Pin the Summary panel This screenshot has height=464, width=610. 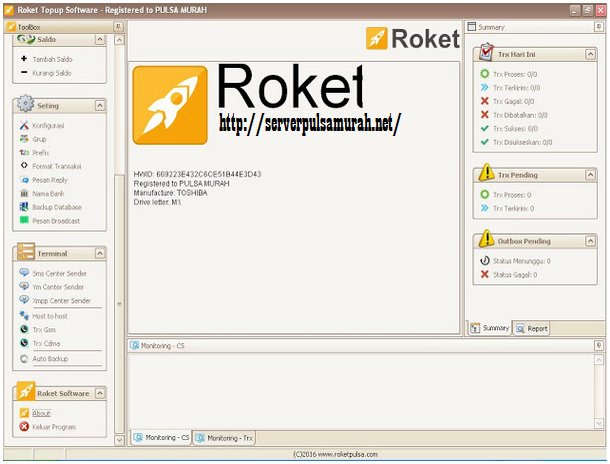599,26
